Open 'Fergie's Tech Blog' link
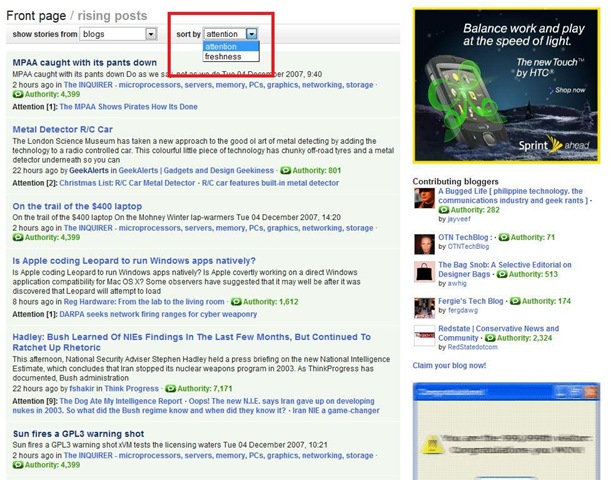This screenshot has width=611, height=480. click(470, 301)
